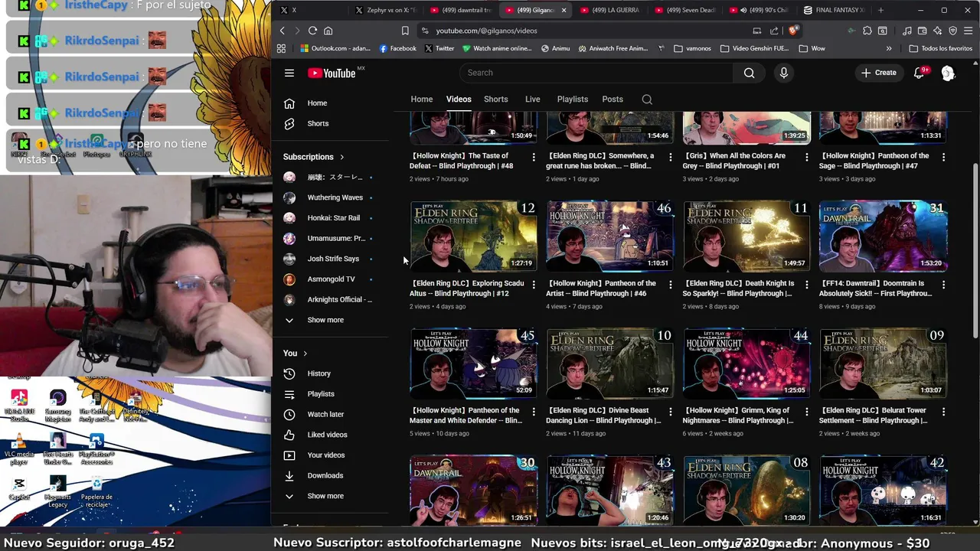Screen dimensions: 980x551
Task: Open Watch later in the sidebar
Action: 325,414
